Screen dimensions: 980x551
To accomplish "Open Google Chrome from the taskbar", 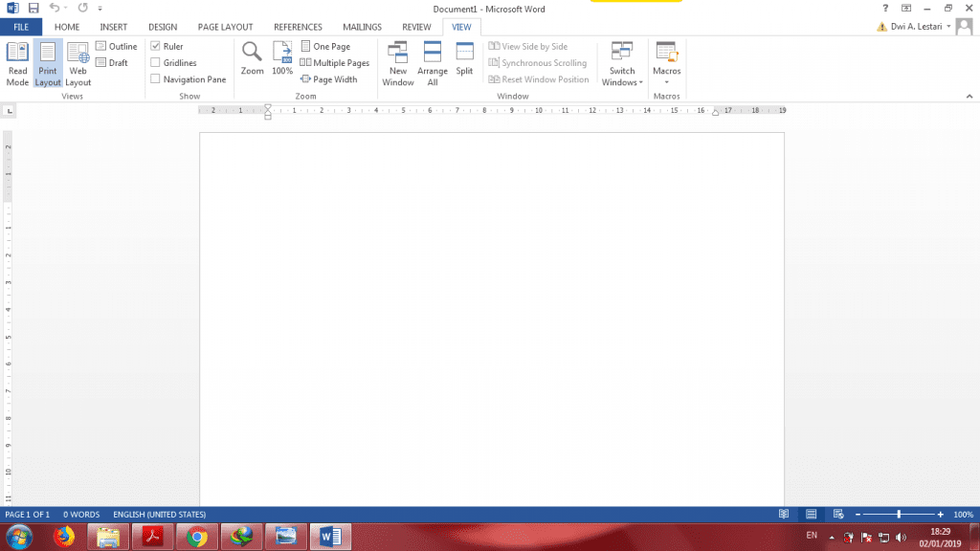I will (197, 536).
